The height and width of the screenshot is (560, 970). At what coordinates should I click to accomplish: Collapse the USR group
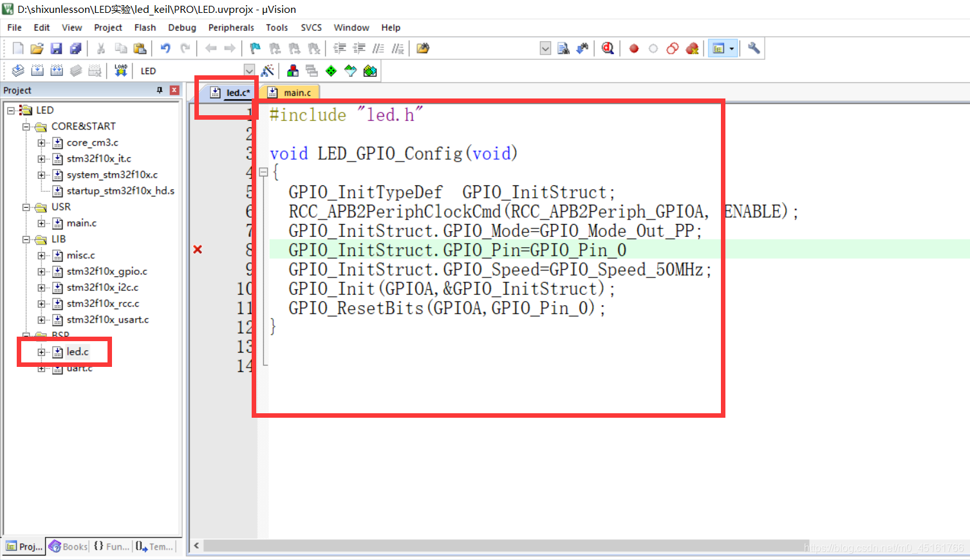(x=26, y=207)
